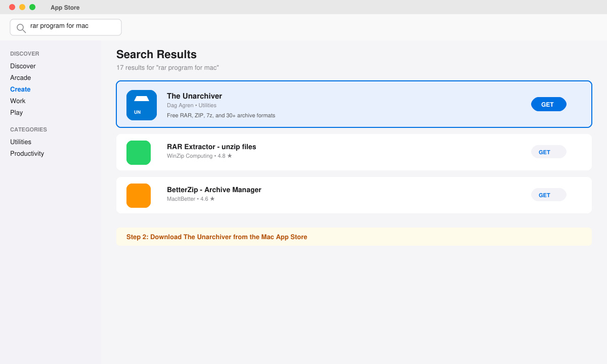Click the green RAR Extractor app icon
The width and height of the screenshot is (607, 364).
tap(139, 153)
